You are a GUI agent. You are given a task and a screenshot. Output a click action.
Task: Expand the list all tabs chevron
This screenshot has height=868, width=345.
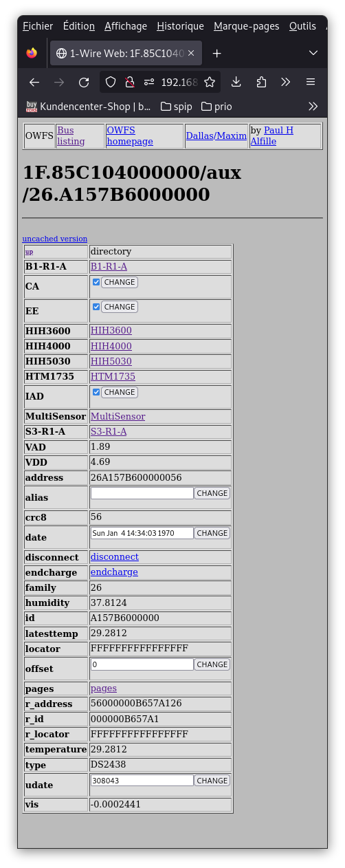313,53
